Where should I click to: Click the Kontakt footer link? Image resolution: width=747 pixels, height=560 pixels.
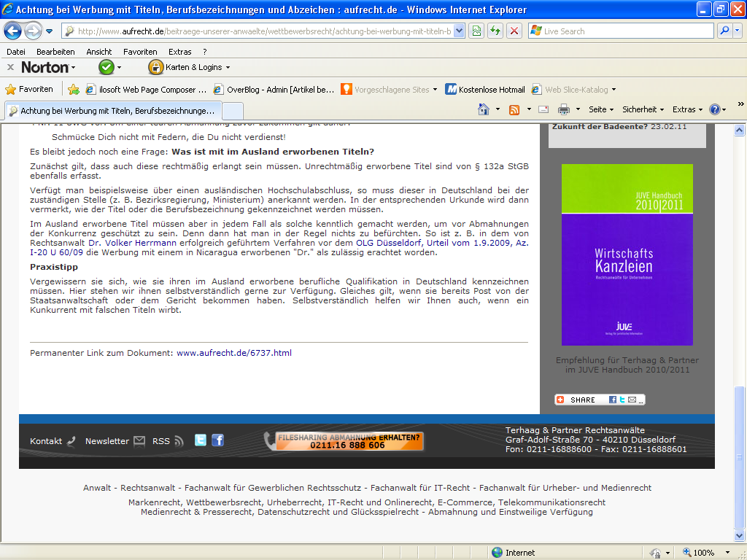point(53,441)
